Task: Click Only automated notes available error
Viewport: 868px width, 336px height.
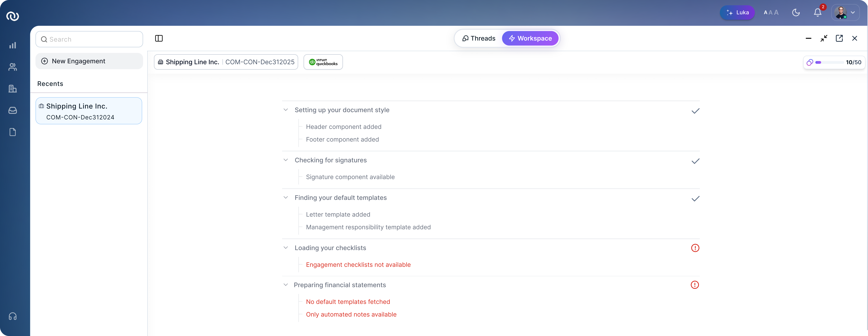Action: [x=351, y=314]
